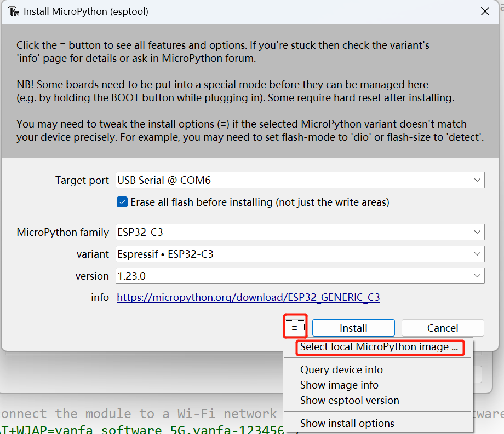Close the Install MicroPython dialog
The image size is (504, 434).
pyautogui.click(x=485, y=11)
